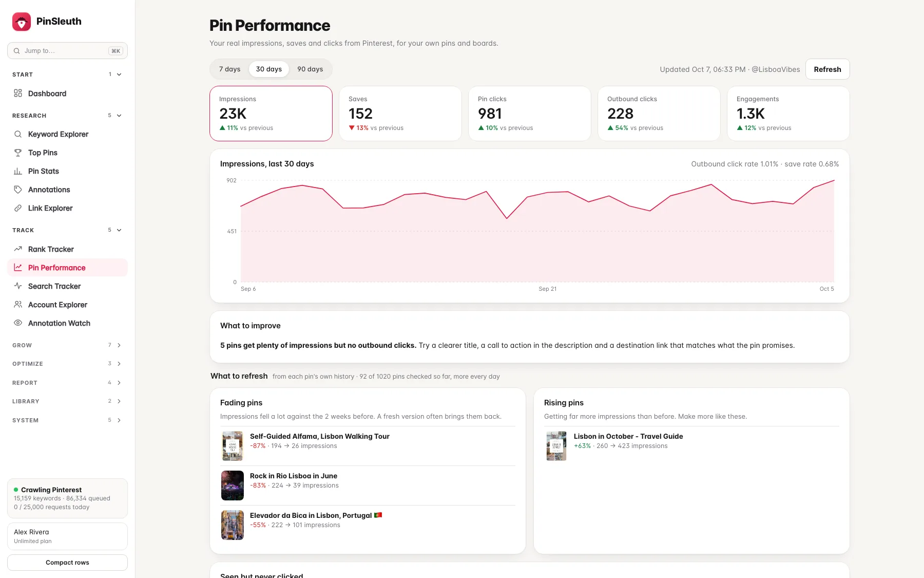The width and height of the screenshot is (924, 578).
Task: Open Rock in Rio Lisboa pin thumbnail
Action: point(233,486)
